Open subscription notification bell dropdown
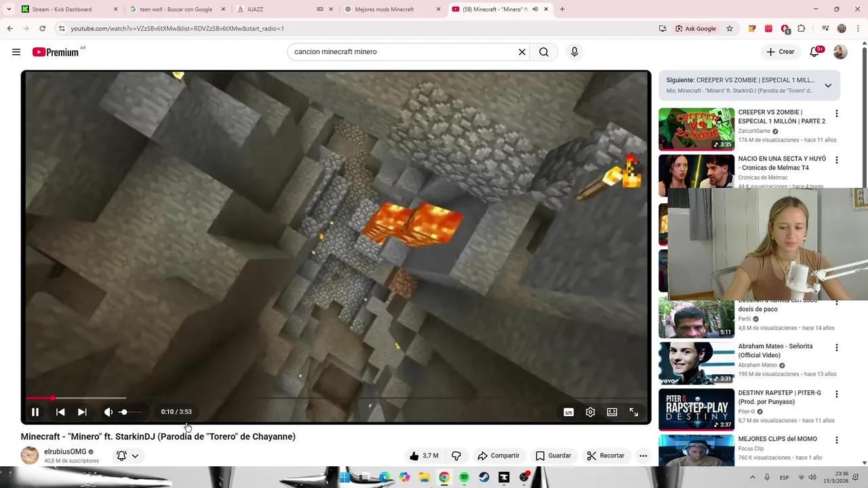Image resolution: width=868 pixels, height=488 pixels. [x=127, y=455]
